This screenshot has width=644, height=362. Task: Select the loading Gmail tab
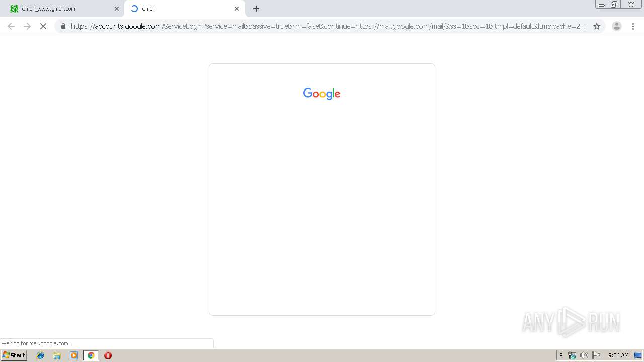pos(184,9)
